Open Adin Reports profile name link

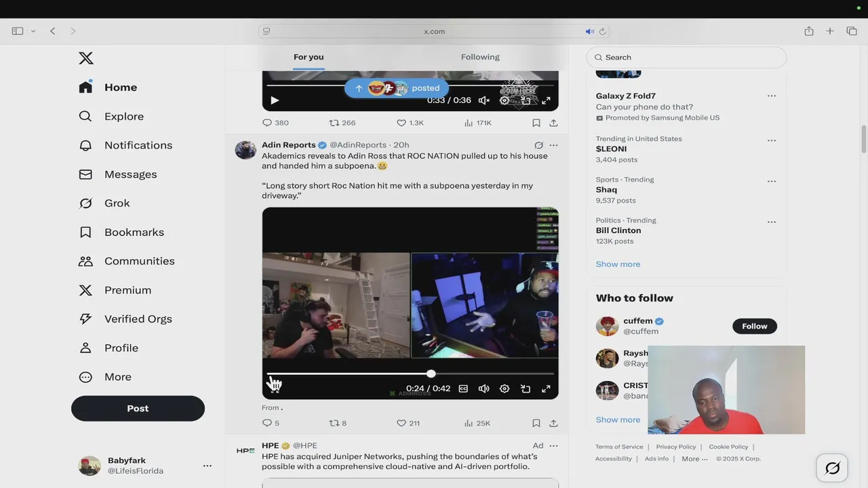289,145
